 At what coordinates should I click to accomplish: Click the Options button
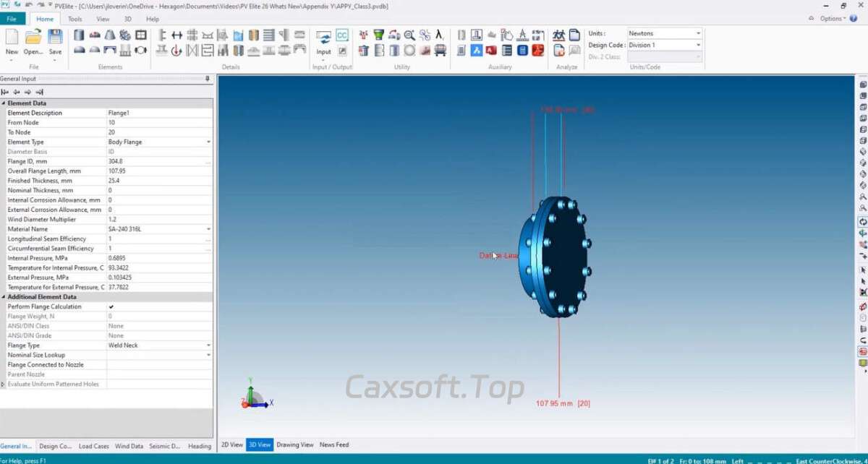(832, 19)
